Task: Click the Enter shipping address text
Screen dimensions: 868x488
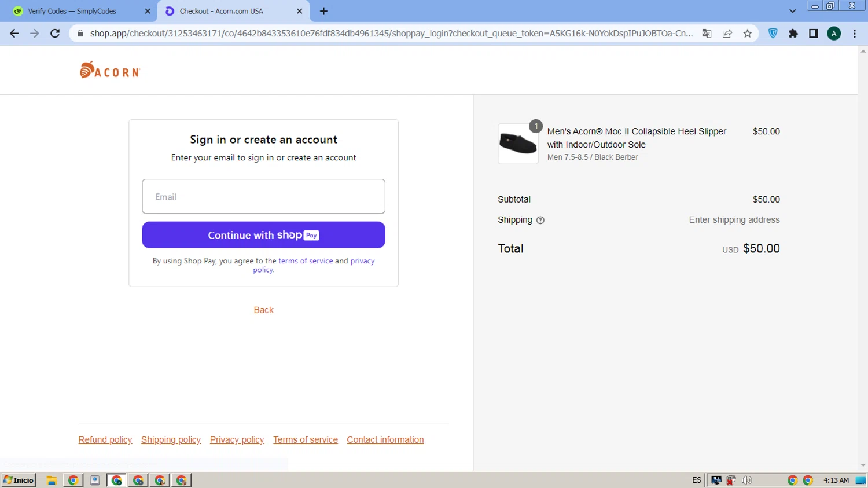Action: pyautogui.click(x=734, y=220)
